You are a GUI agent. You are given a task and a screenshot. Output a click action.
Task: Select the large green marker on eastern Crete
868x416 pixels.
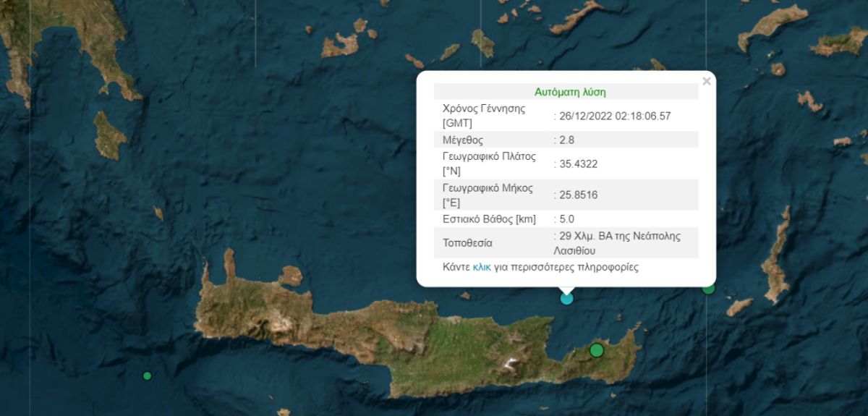(x=597, y=350)
